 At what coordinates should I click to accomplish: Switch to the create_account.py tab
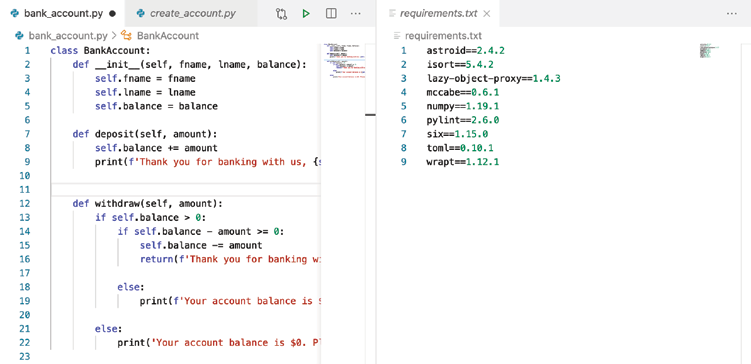pos(192,13)
